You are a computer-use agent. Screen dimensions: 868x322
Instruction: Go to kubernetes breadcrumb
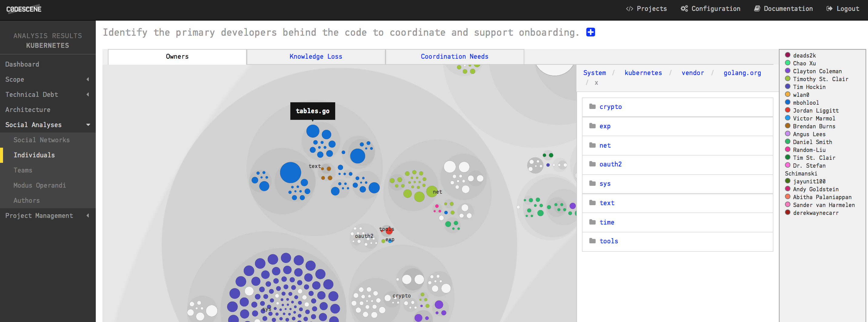point(643,73)
